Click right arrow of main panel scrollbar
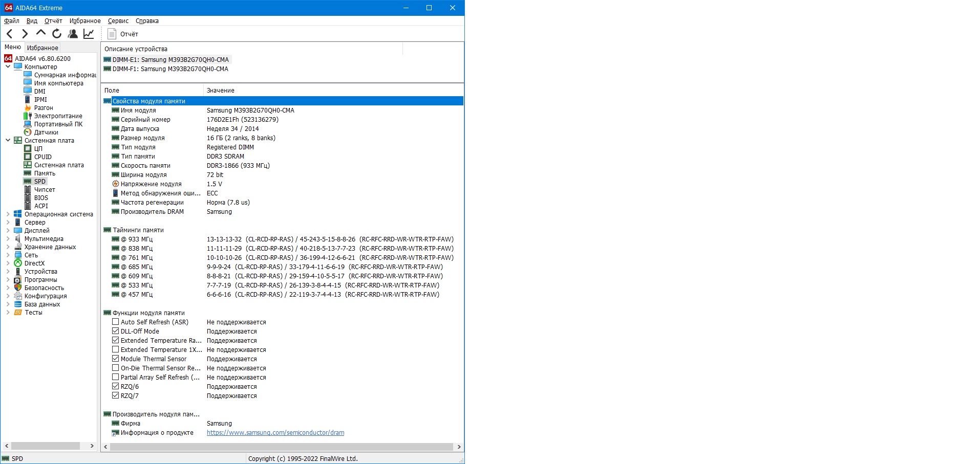 pyautogui.click(x=459, y=447)
